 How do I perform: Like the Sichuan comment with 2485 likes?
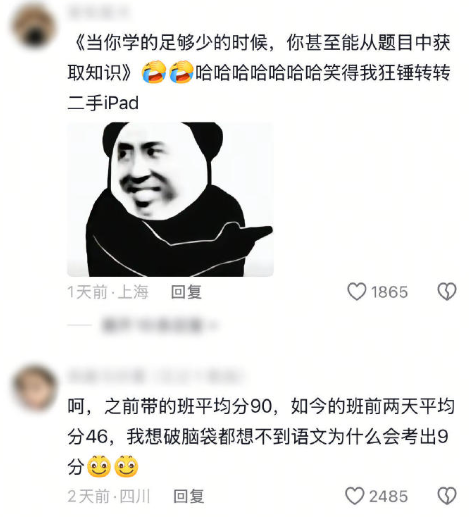coord(354,496)
